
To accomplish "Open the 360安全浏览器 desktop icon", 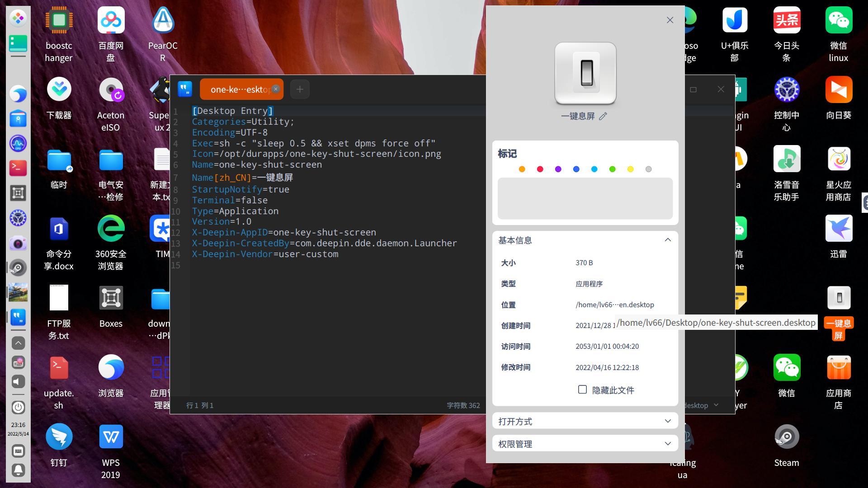I will (111, 229).
